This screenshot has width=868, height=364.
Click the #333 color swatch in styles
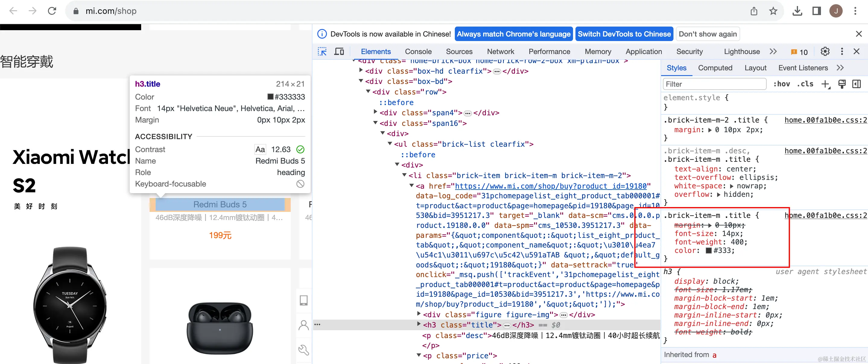(709, 250)
